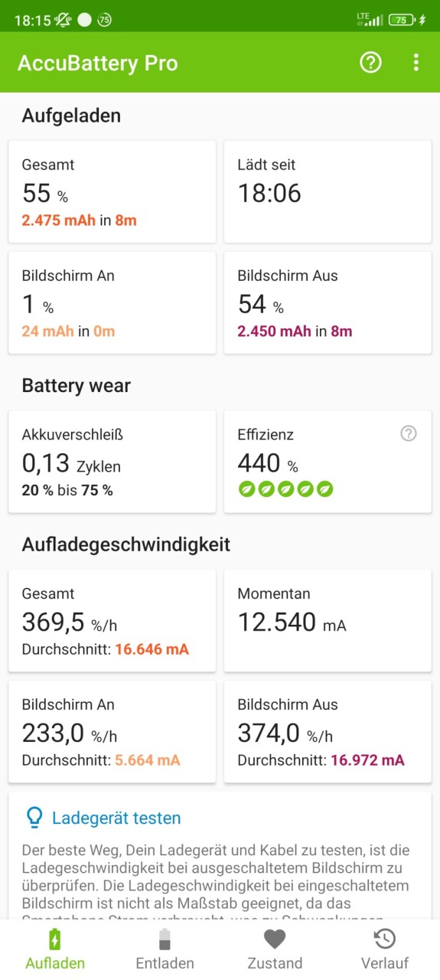The width and height of the screenshot is (440, 980).
Task: Select the Aufladen tab label
Action: 55,963
